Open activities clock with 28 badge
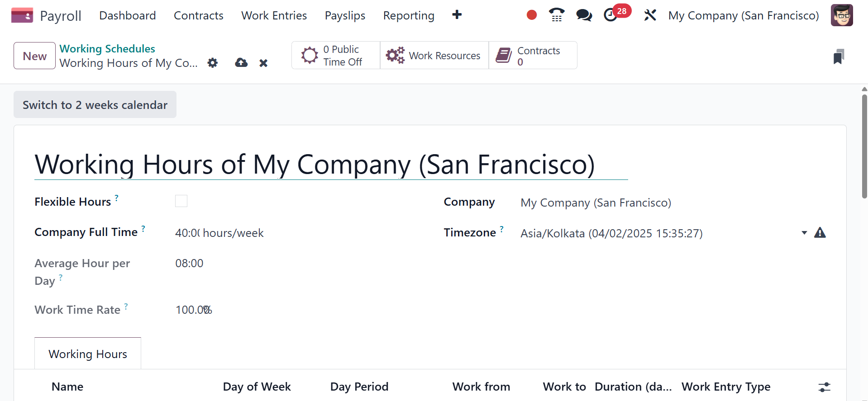Screen dimensions: 868x401 click(x=611, y=15)
